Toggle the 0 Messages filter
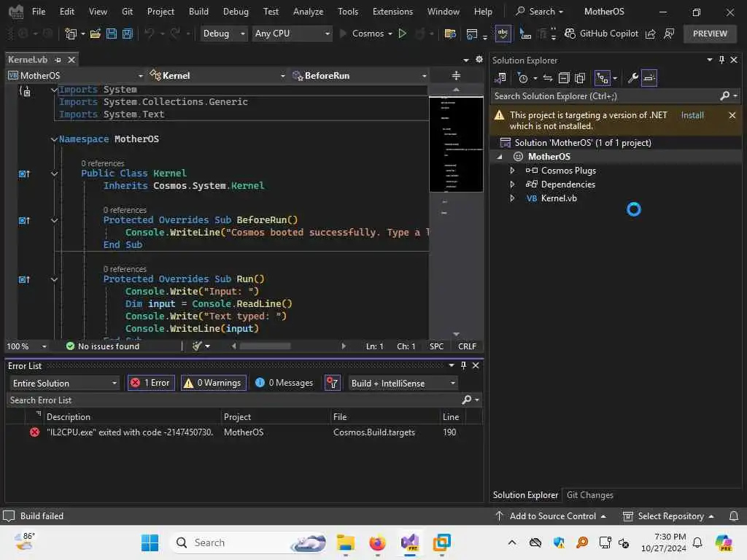This screenshot has height=560, width=747. pyautogui.click(x=285, y=383)
